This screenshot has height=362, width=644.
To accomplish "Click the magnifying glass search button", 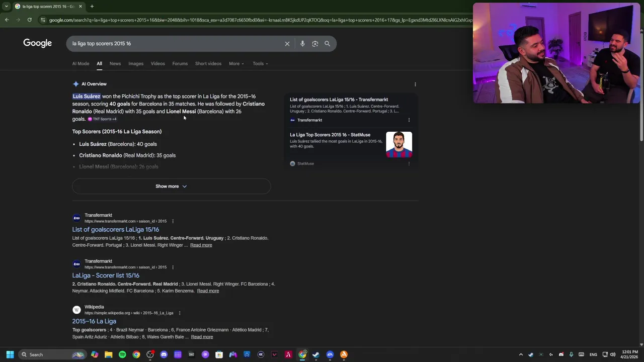I will click(x=327, y=44).
